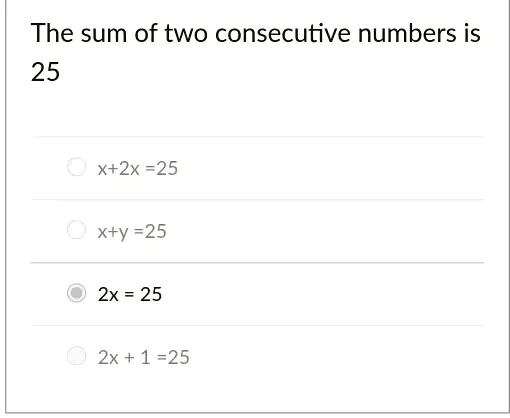
Task: Click empty space in the x+2x =25 row
Action: [330, 168]
